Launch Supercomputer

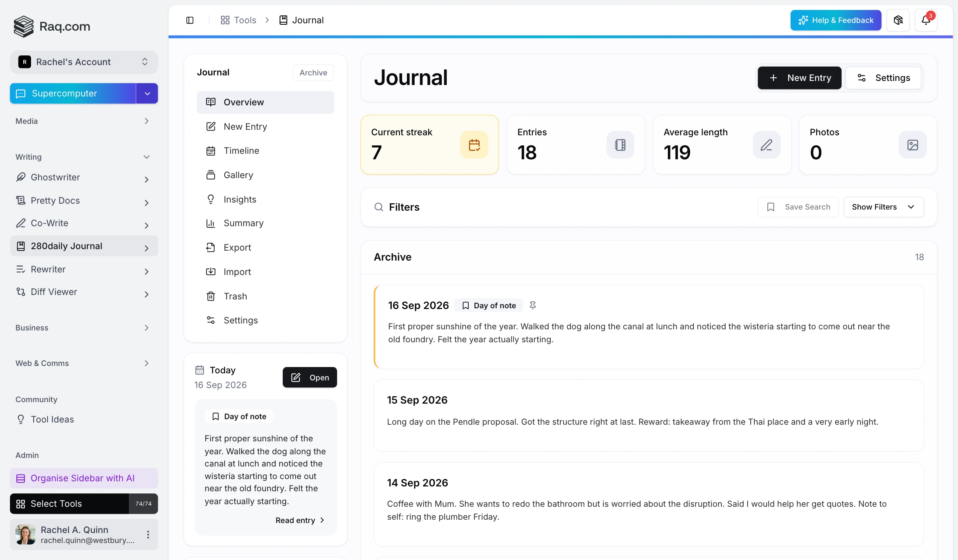click(72, 94)
